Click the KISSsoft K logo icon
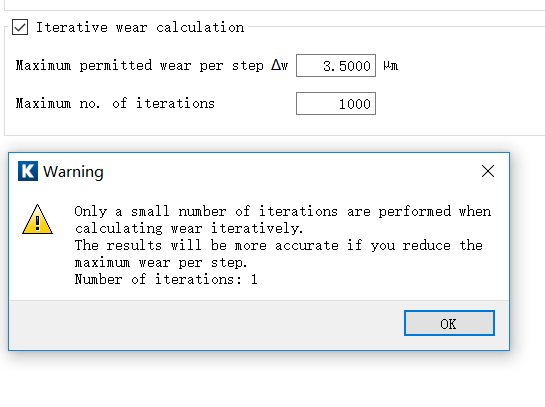The height and width of the screenshot is (407, 545). [x=28, y=171]
